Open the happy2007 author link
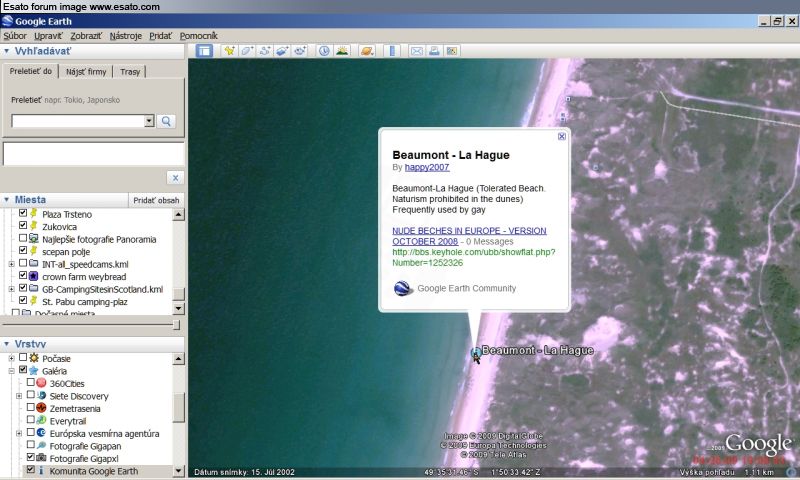Screen dimensions: 800x480 click(427, 167)
